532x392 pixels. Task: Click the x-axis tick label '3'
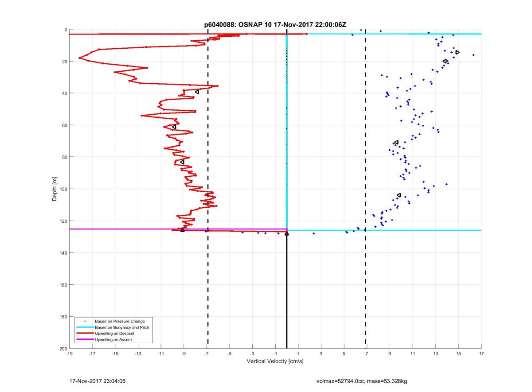click(321, 353)
